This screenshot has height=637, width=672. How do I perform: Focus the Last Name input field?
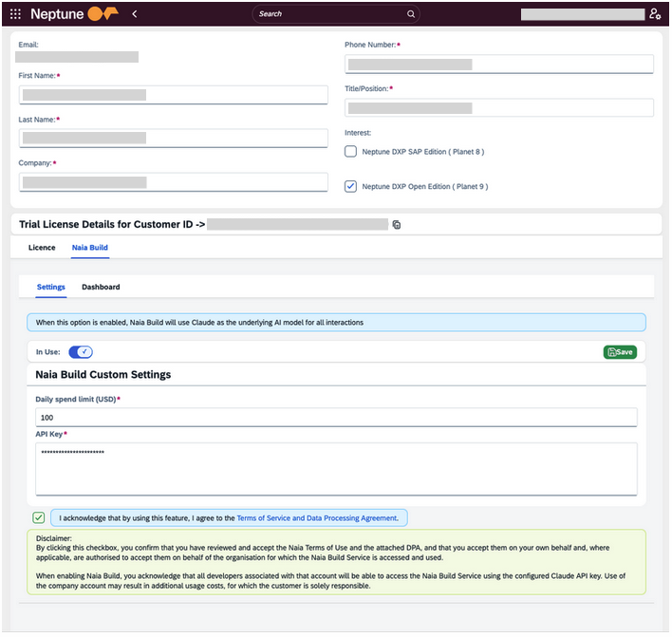(x=174, y=138)
